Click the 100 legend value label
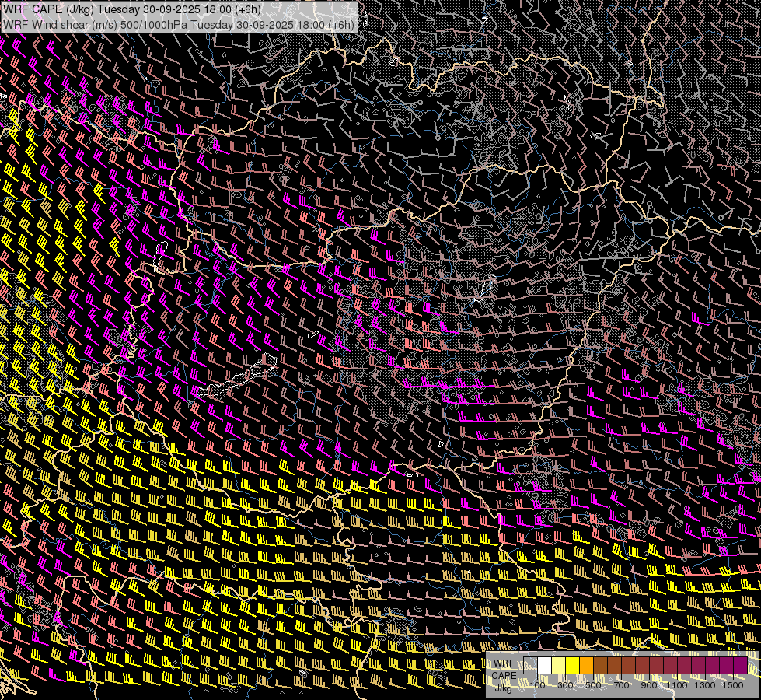The image size is (761, 700). click(537, 685)
